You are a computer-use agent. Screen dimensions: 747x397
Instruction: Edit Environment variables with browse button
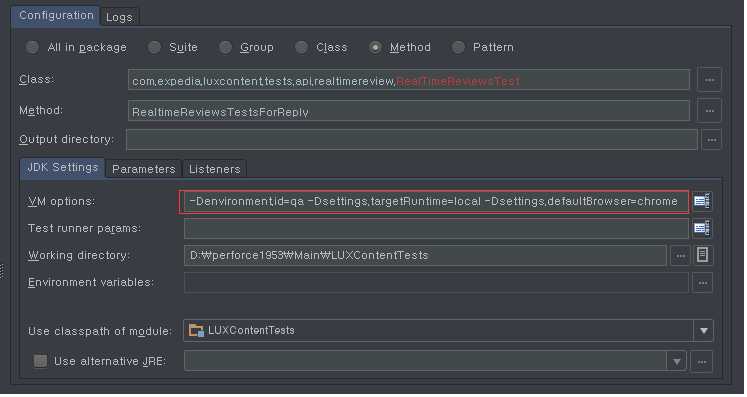click(x=703, y=283)
